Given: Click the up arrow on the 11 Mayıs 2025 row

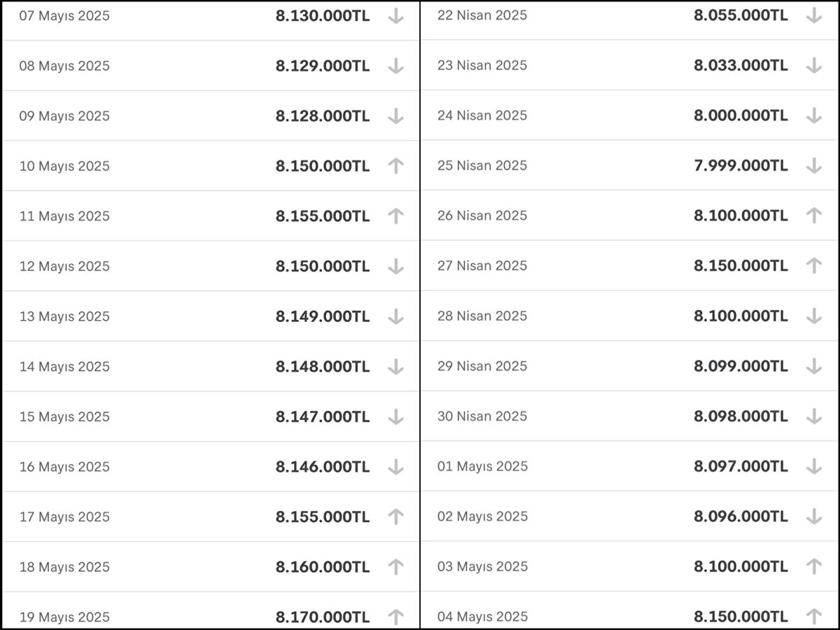Looking at the screenshot, I should coord(395,216).
